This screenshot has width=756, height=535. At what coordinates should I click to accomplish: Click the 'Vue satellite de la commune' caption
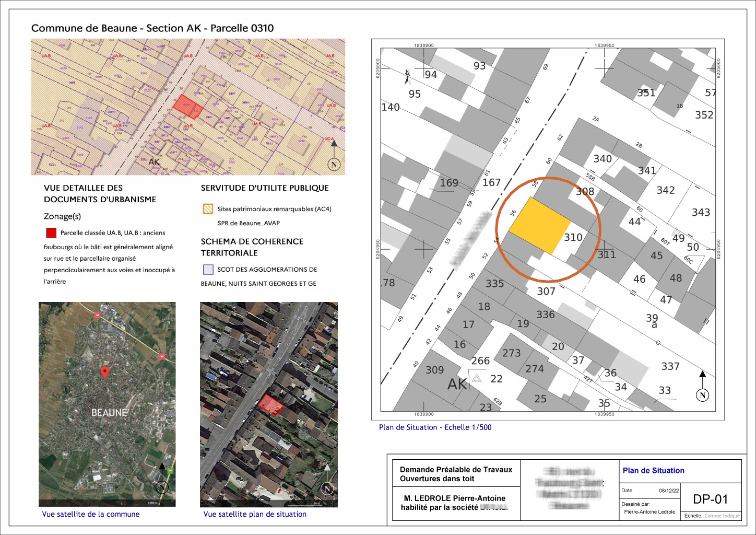click(x=91, y=514)
